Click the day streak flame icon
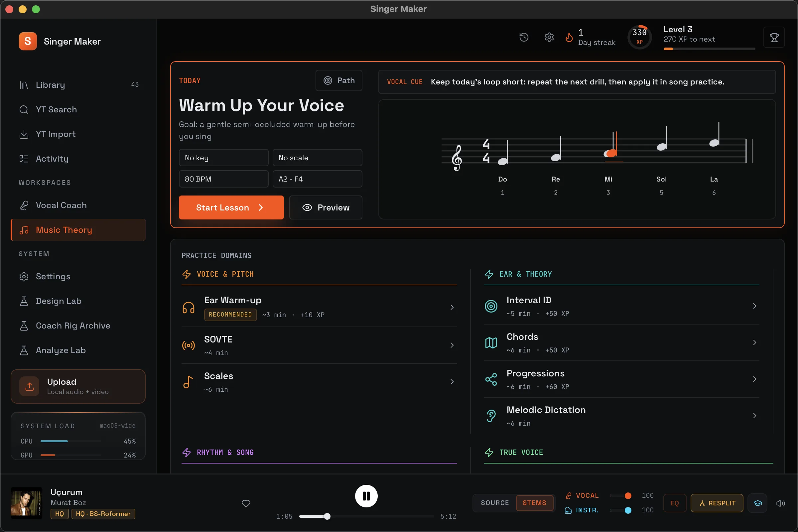 click(569, 37)
